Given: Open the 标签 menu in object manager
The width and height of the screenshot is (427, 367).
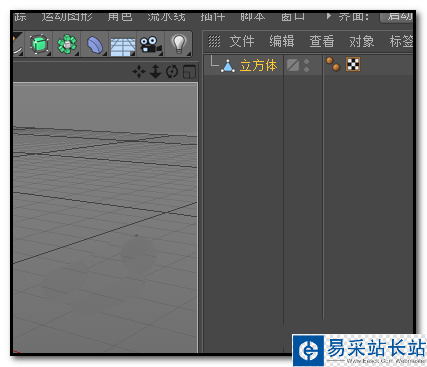Looking at the screenshot, I should pos(401,41).
